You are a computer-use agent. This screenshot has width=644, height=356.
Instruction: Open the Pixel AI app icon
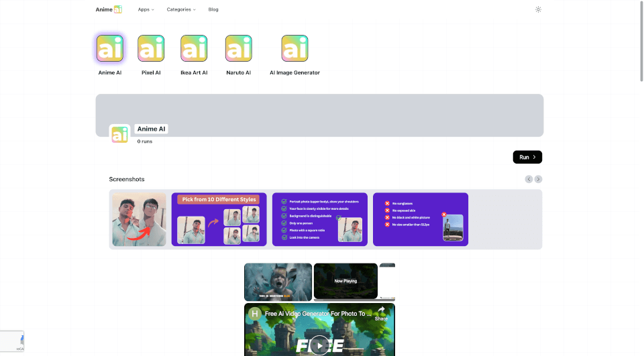coord(151,48)
